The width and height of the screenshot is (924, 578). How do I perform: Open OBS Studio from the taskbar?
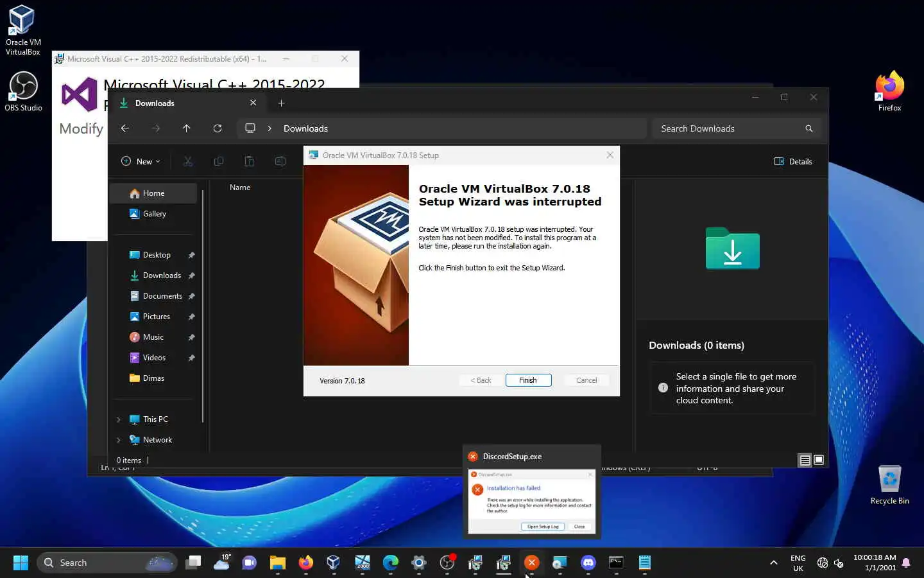click(x=447, y=563)
